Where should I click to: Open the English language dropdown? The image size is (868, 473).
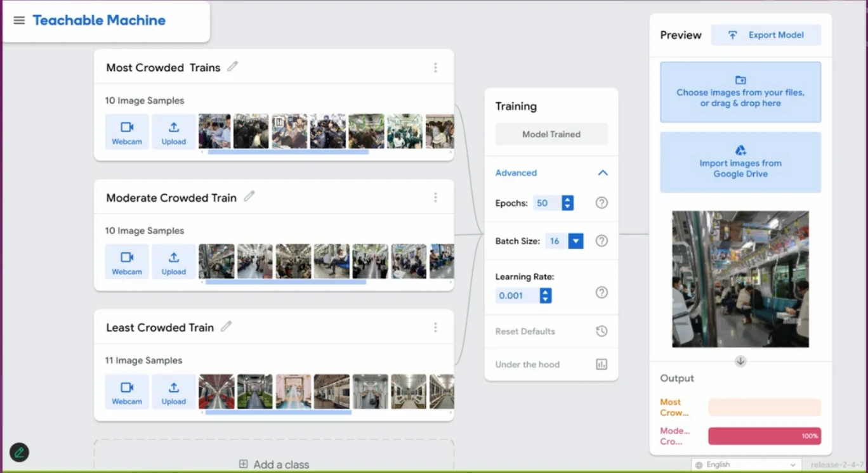pos(746,465)
